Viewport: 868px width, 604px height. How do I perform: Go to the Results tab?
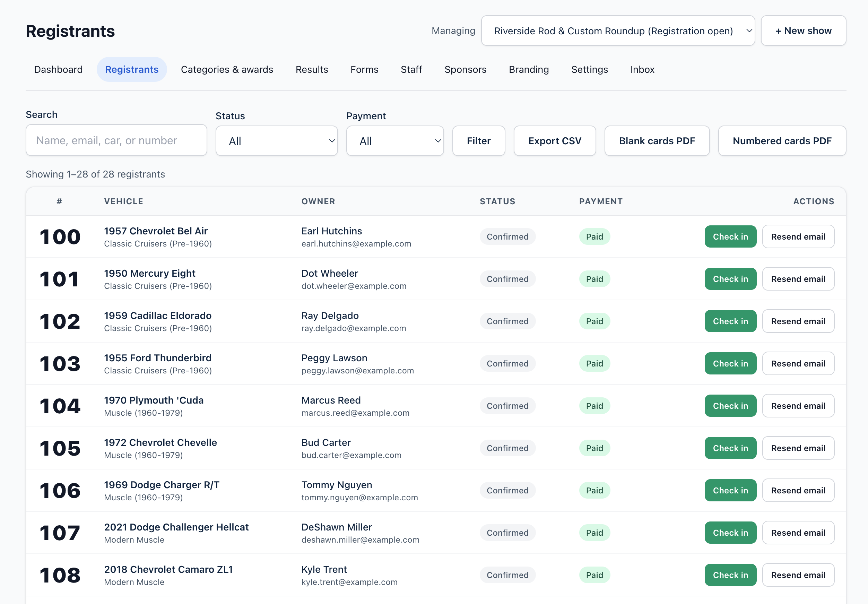click(312, 69)
